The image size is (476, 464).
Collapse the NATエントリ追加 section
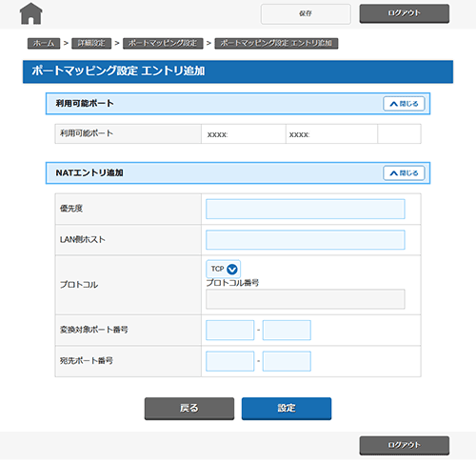[404, 173]
